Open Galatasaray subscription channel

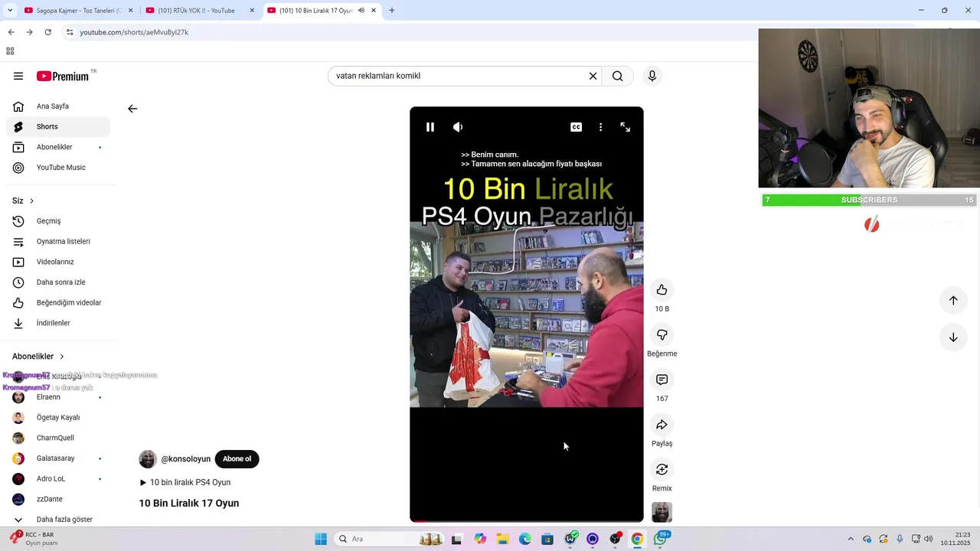(x=58, y=458)
